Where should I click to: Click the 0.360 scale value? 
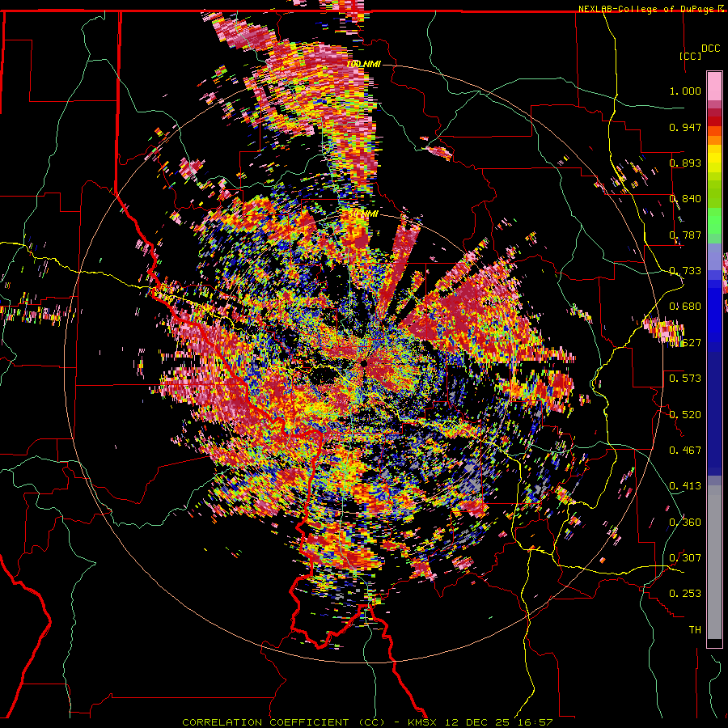click(x=685, y=522)
